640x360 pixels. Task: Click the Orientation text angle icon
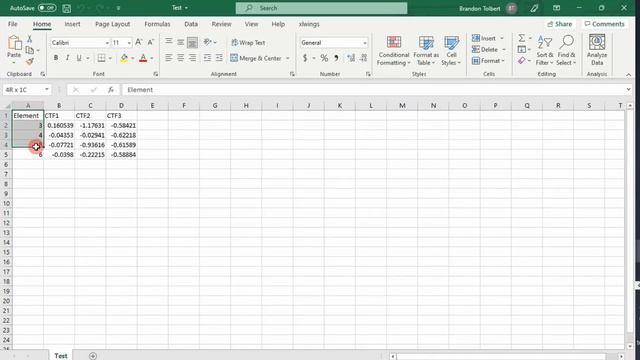(x=208, y=42)
